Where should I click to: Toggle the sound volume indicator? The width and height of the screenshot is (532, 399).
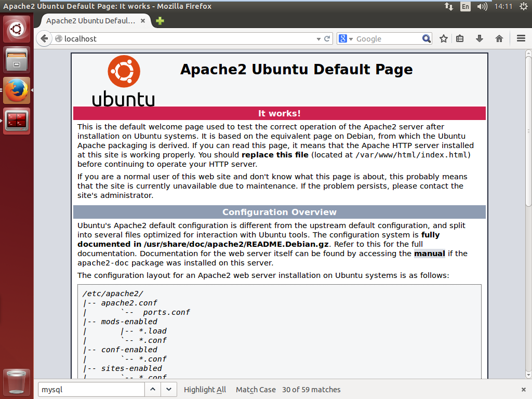pyautogui.click(x=482, y=6)
